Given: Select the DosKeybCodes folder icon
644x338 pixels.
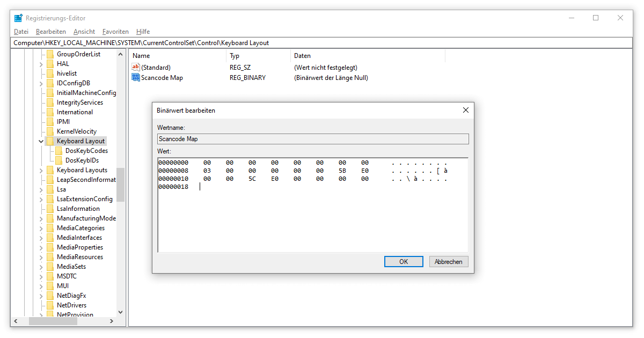Looking at the screenshot, I should 58,151.
